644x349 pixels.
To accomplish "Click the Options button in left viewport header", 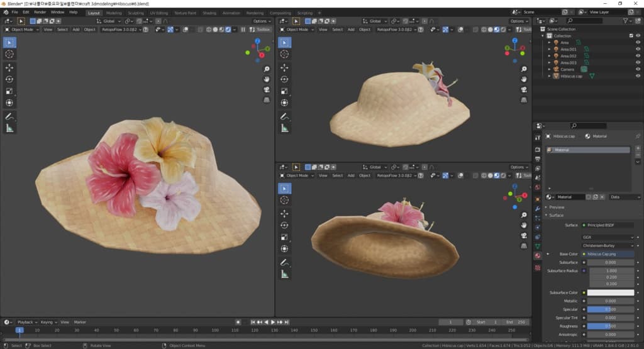I will point(261,21).
